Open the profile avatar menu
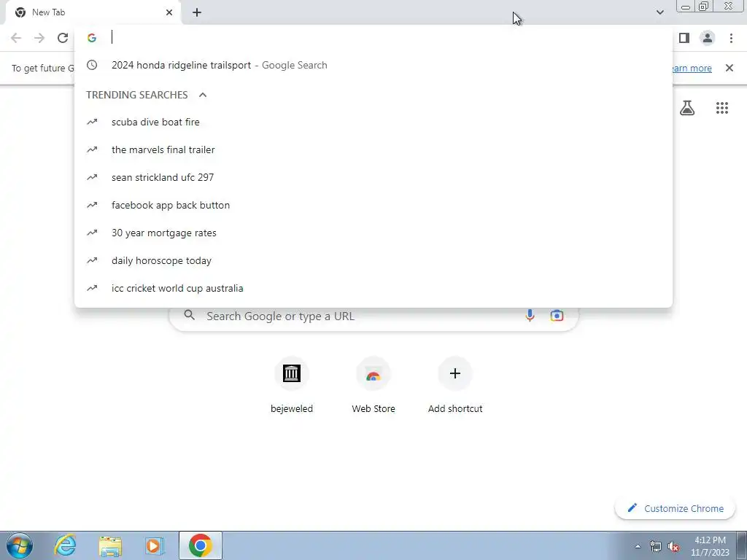The height and width of the screenshot is (560, 747). (708, 38)
